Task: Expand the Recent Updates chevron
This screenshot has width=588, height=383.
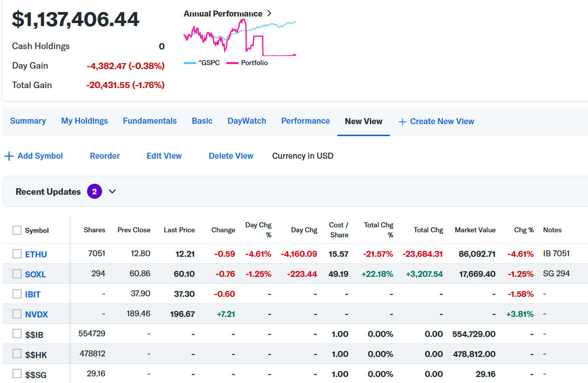Action: click(x=112, y=192)
